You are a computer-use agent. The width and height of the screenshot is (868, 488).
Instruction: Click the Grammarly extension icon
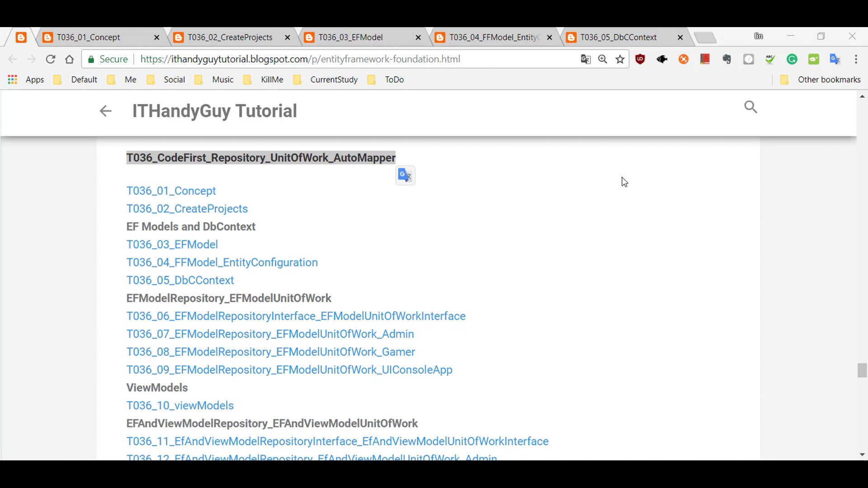point(792,59)
